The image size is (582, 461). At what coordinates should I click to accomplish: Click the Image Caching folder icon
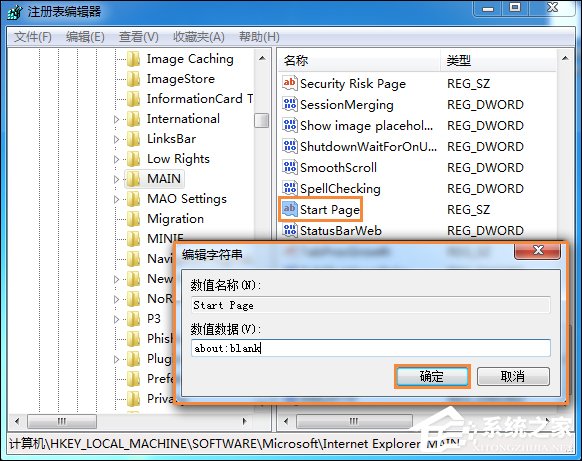click(x=133, y=59)
